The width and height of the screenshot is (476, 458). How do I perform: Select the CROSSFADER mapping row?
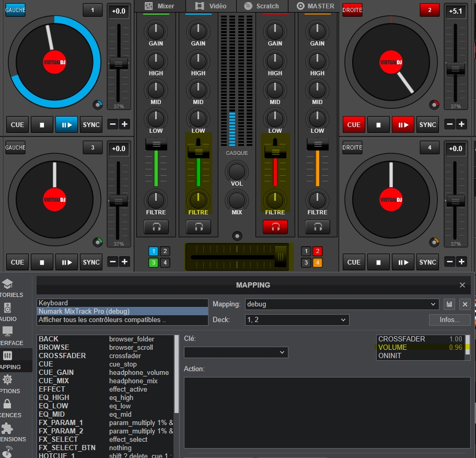tap(106, 356)
